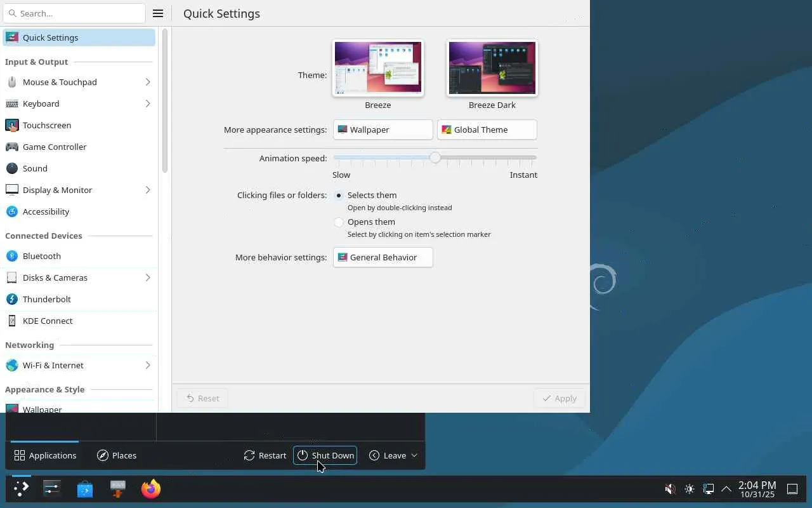Viewport: 812px width, 508px height.
Task: Click the muted volume tray icon
Action: tap(670, 489)
